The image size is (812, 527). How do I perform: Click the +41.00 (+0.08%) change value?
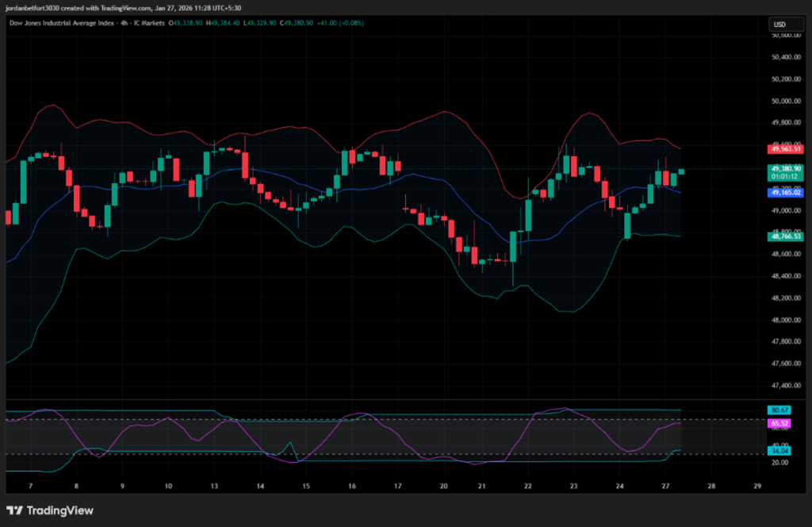(x=339, y=23)
